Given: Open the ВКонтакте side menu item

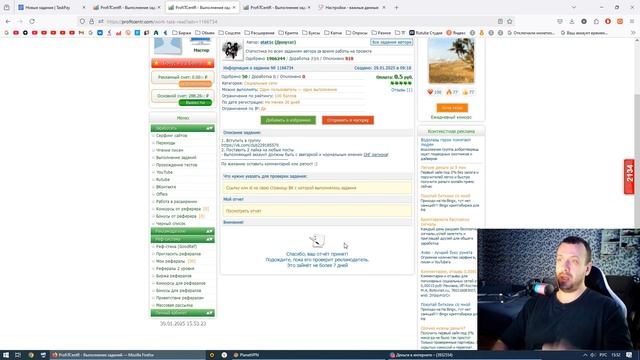Looking at the screenshot, I should coord(166,187).
